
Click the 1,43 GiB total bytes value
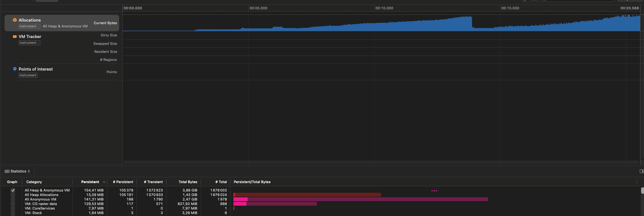pos(190,195)
